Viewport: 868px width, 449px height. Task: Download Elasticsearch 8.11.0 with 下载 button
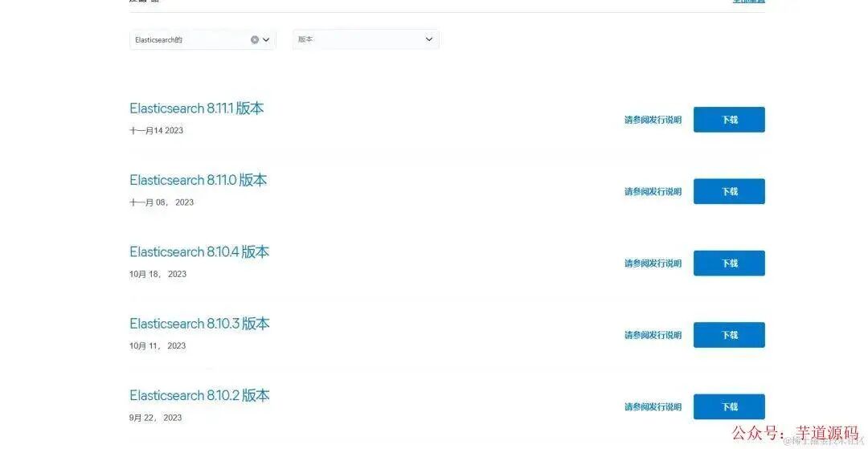(x=729, y=191)
